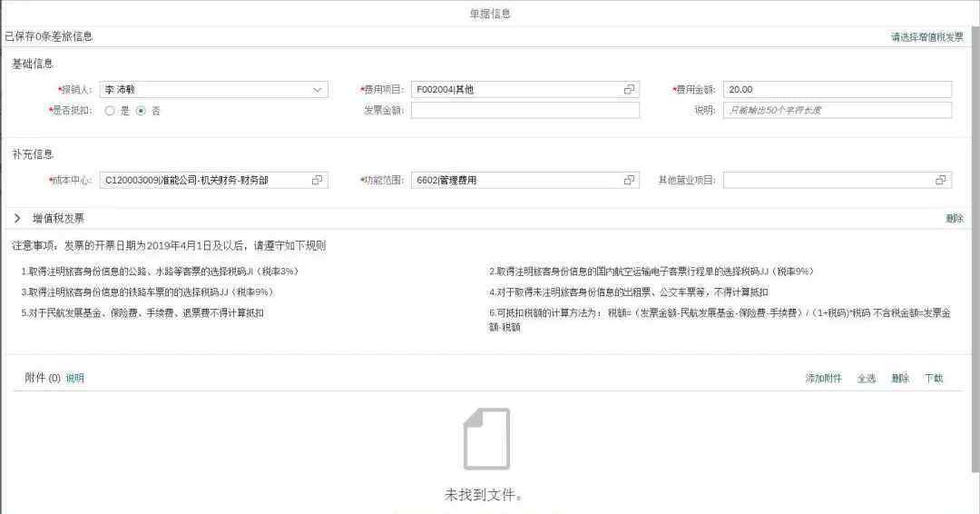Select 否 radio button for 是否抵扣

(x=141, y=111)
